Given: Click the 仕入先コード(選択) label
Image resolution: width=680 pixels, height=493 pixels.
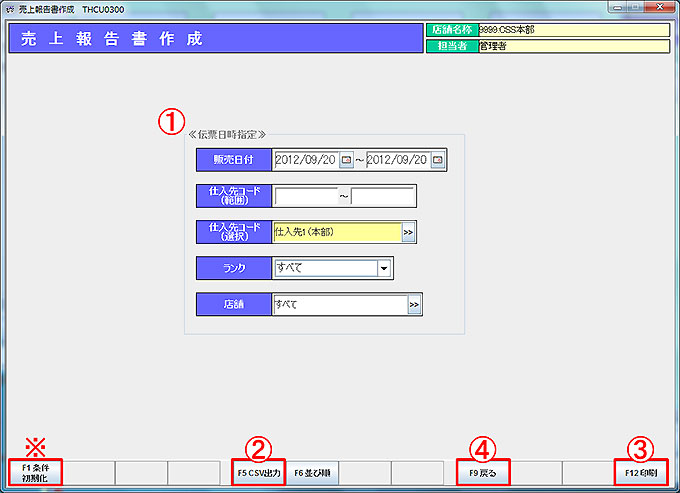Looking at the screenshot, I should click(234, 232).
